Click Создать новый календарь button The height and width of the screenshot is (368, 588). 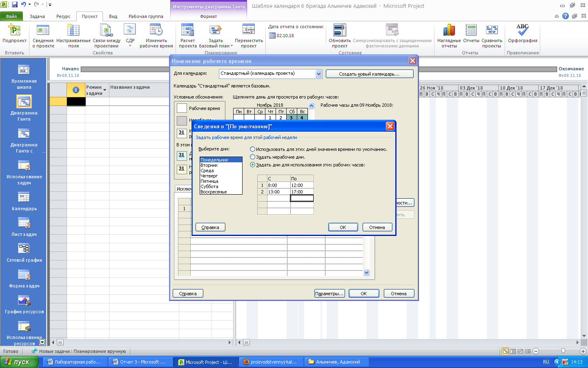pyautogui.click(x=369, y=74)
